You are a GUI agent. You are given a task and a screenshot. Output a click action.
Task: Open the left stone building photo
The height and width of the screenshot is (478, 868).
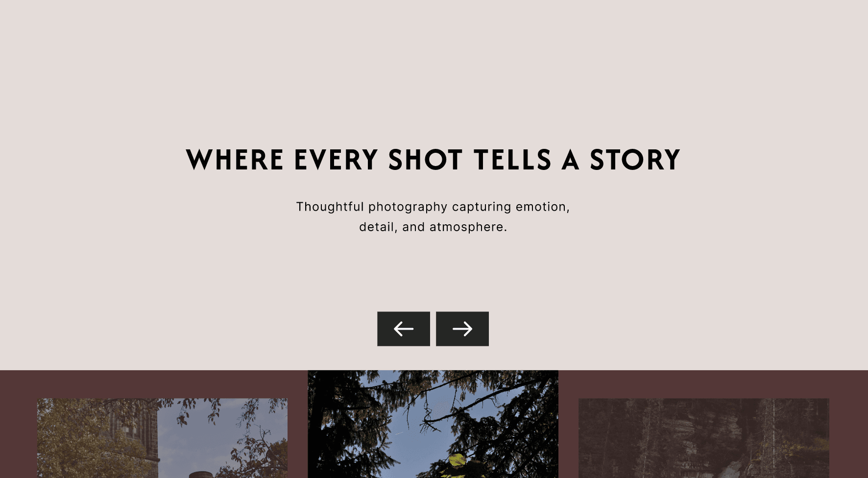162,438
